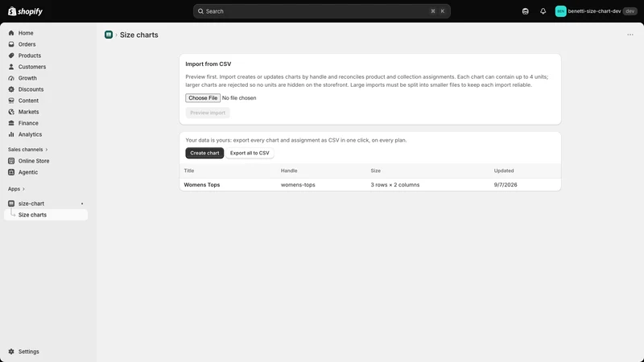Click Export all to CSV
This screenshot has height=362, width=644.
[250, 153]
